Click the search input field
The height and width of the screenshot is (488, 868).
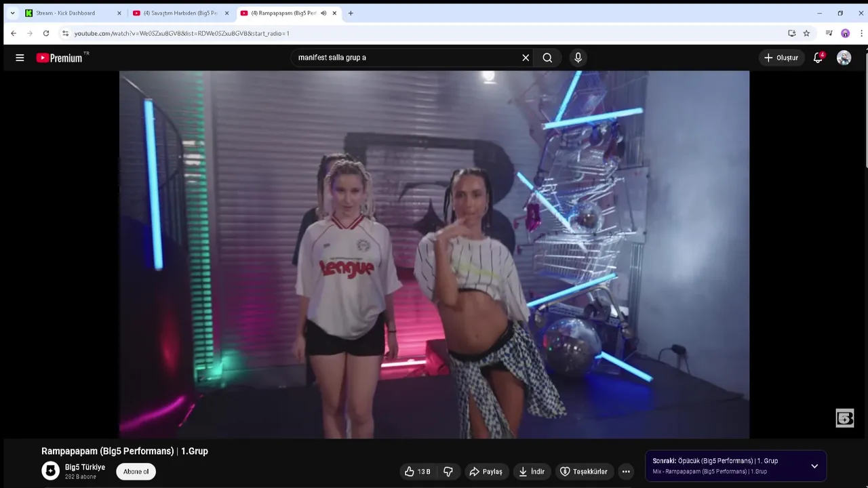[407, 58]
